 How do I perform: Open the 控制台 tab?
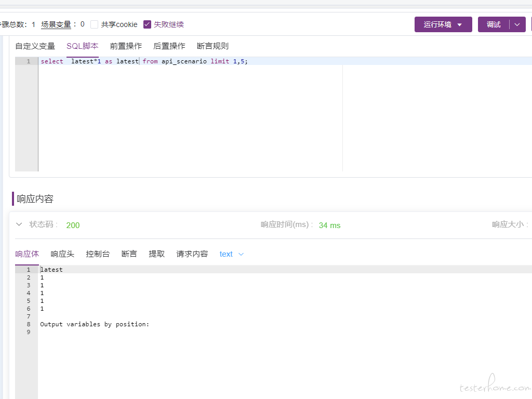coord(98,254)
